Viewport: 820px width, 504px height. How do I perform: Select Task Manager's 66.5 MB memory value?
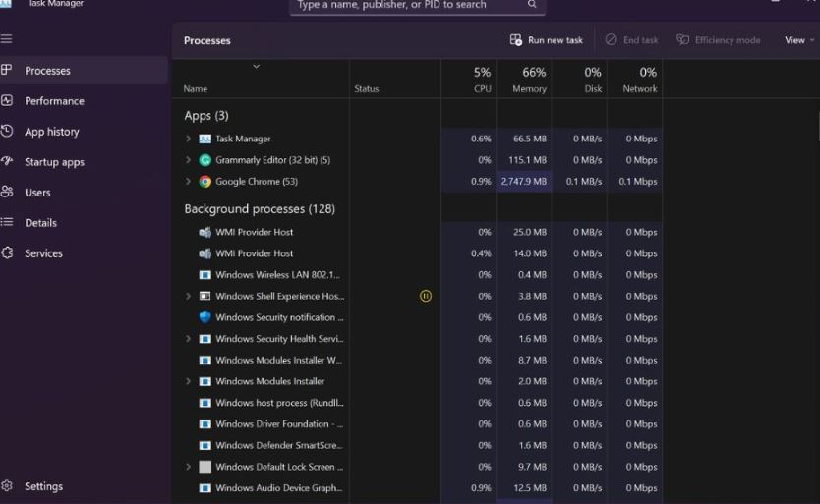529,139
